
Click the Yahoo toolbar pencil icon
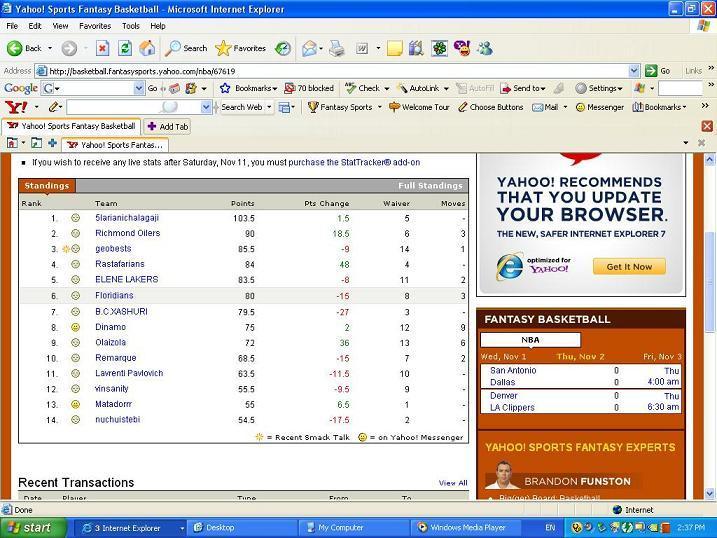click(x=54, y=107)
